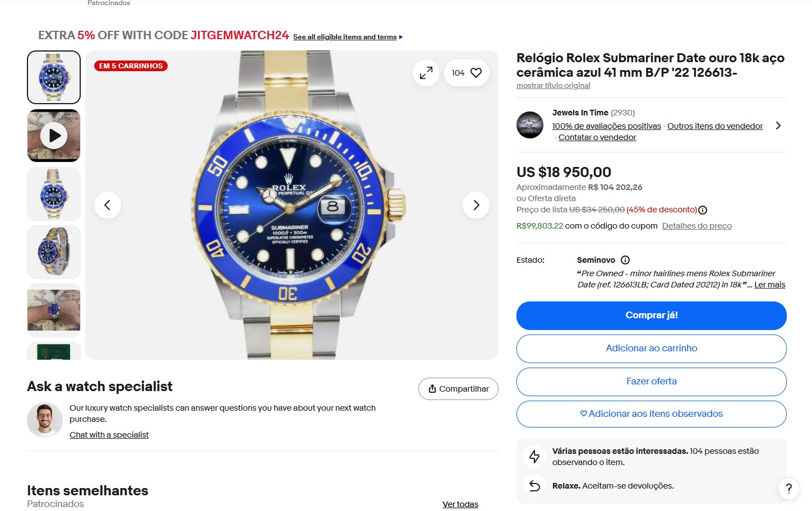Show original title via mostrar título original
This screenshot has height=511, width=812.
[553, 86]
